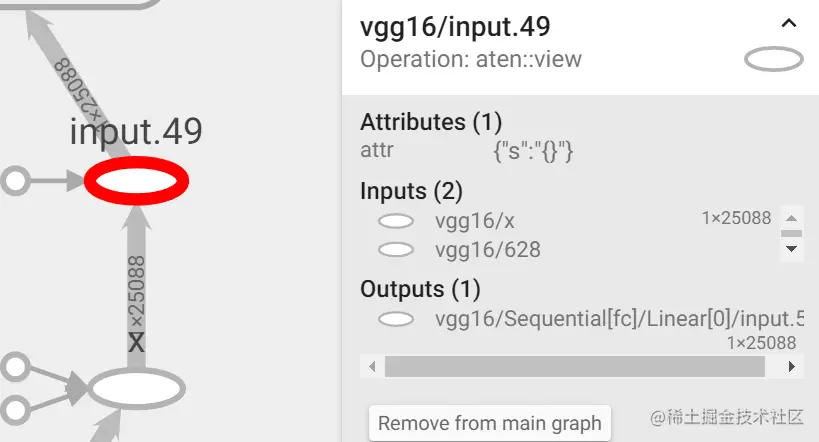
Task: Collapse the vgg16/input.49 info card
Action: pos(789,24)
